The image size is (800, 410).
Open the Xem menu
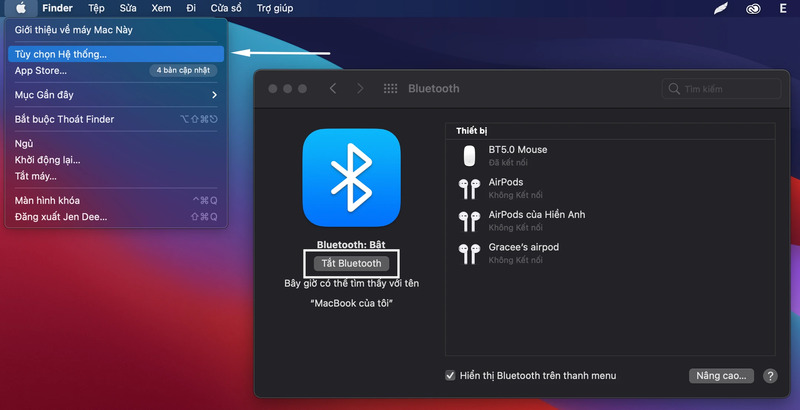161,8
